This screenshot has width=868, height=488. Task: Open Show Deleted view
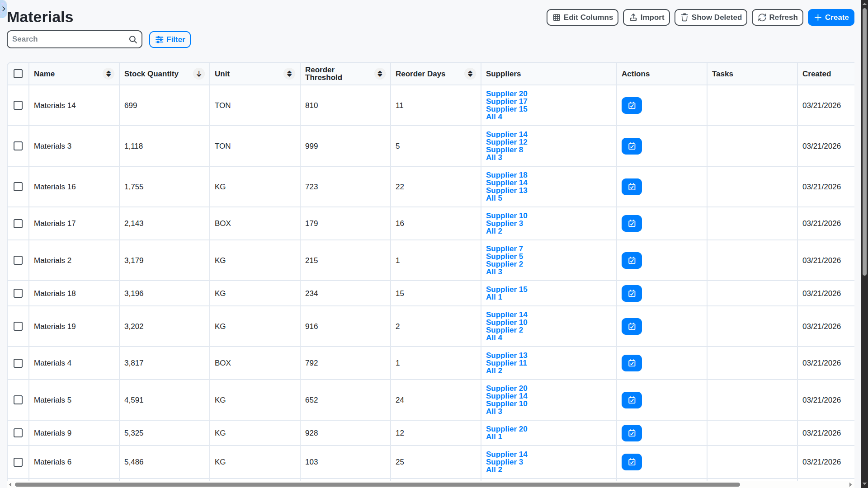pyautogui.click(x=710, y=17)
